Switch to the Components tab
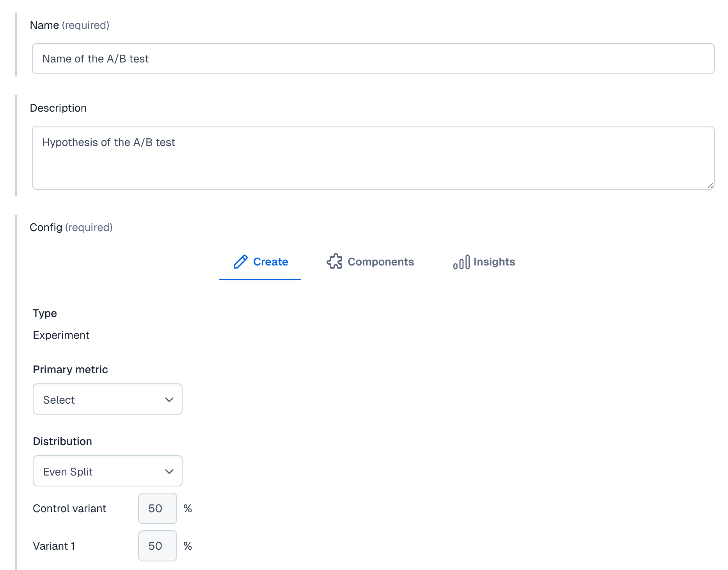Image resolution: width=728 pixels, height=570 pixels. pyautogui.click(x=371, y=262)
